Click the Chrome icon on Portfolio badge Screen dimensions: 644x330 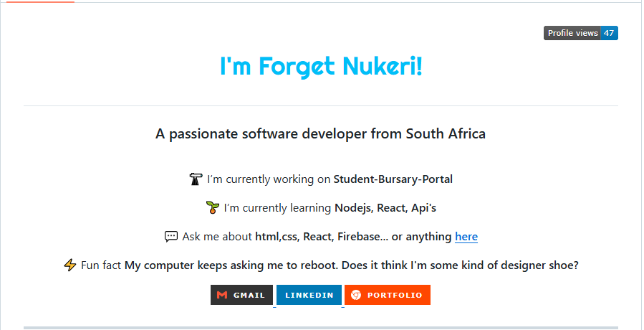(x=356, y=295)
